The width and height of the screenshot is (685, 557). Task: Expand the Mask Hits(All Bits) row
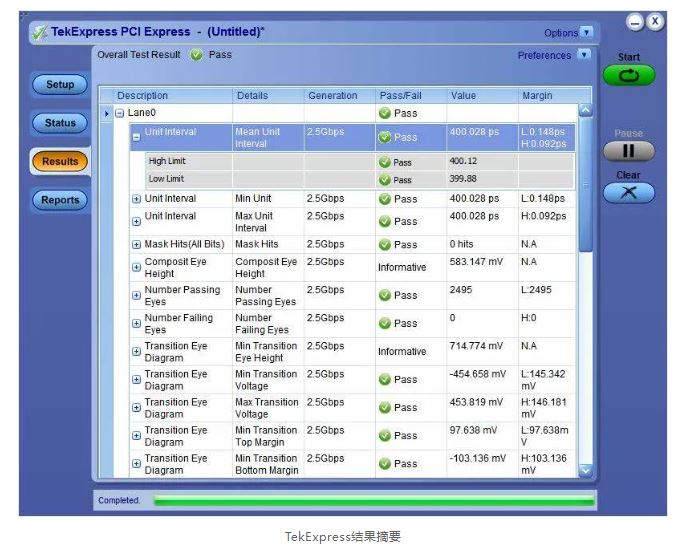point(137,245)
